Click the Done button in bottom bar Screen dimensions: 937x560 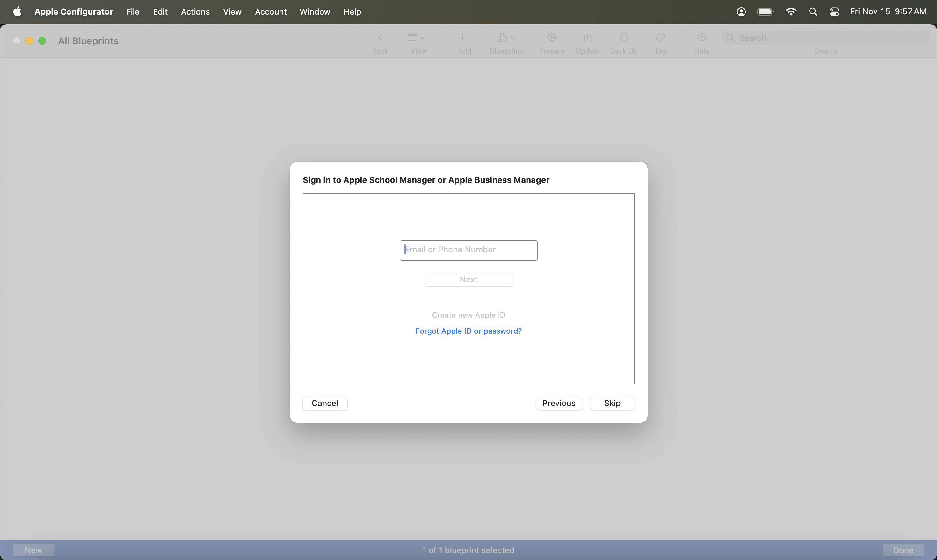(x=903, y=550)
